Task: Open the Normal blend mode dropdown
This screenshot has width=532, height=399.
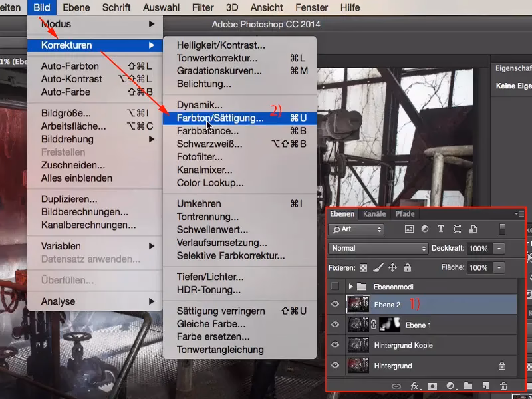Action: point(378,248)
